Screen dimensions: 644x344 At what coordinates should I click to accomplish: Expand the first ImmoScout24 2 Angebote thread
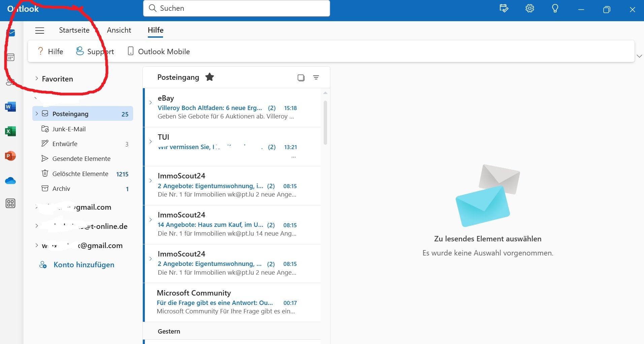151,180
